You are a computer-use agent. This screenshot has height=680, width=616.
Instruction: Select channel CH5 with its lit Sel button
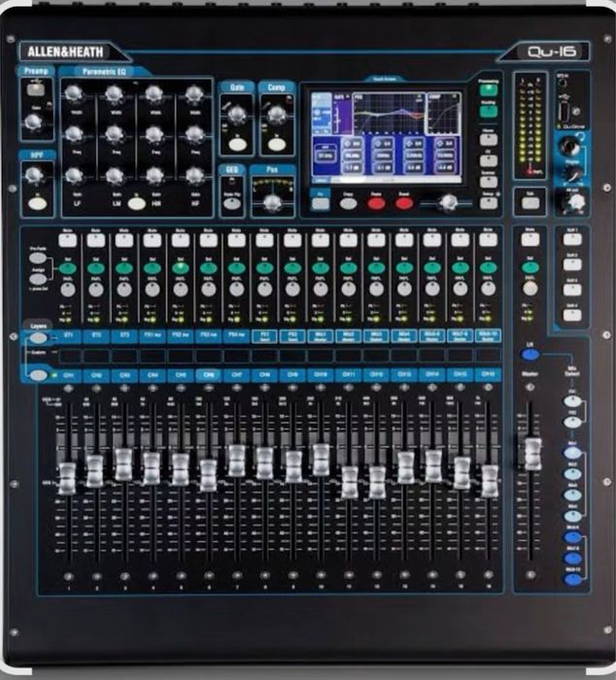[180, 268]
